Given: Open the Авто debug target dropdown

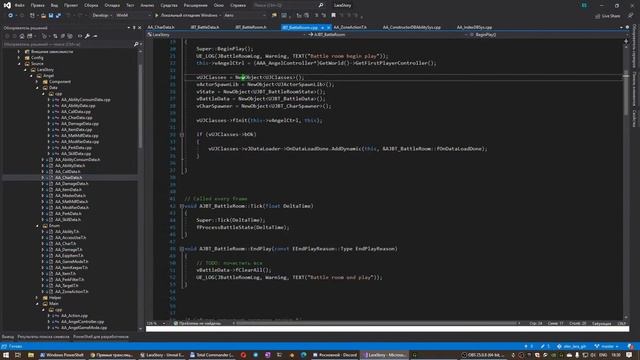Looking at the screenshot, I should click(245, 16).
